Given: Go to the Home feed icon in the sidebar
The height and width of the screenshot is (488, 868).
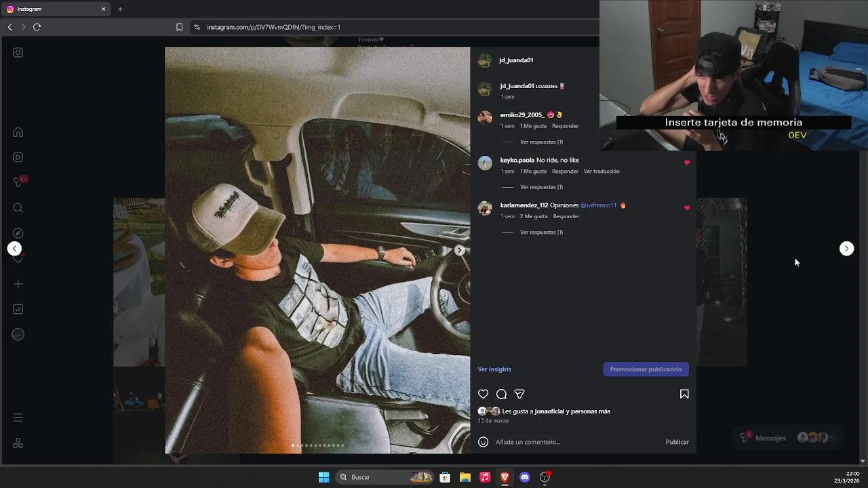Looking at the screenshot, I should tap(18, 132).
